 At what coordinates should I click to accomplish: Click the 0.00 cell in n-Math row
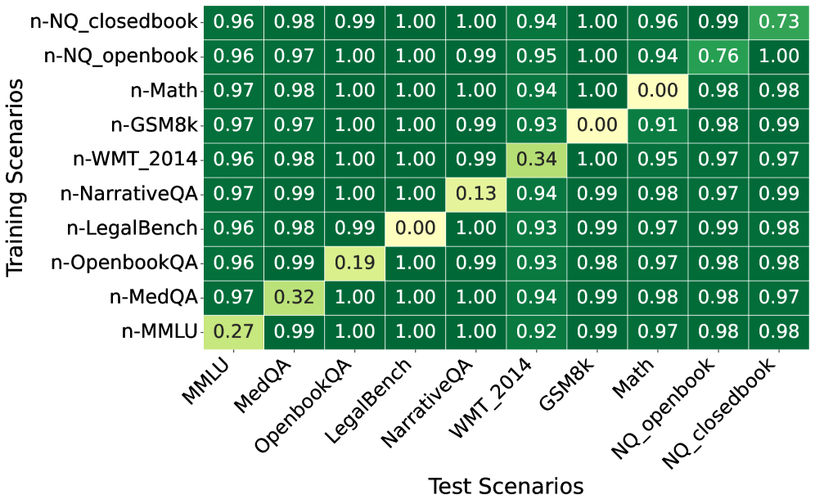[x=657, y=92]
